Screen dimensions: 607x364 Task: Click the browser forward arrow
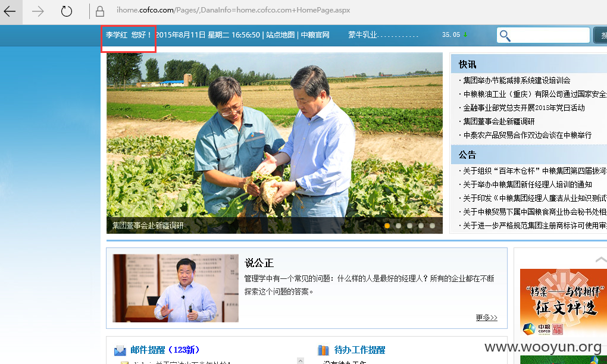(x=38, y=12)
